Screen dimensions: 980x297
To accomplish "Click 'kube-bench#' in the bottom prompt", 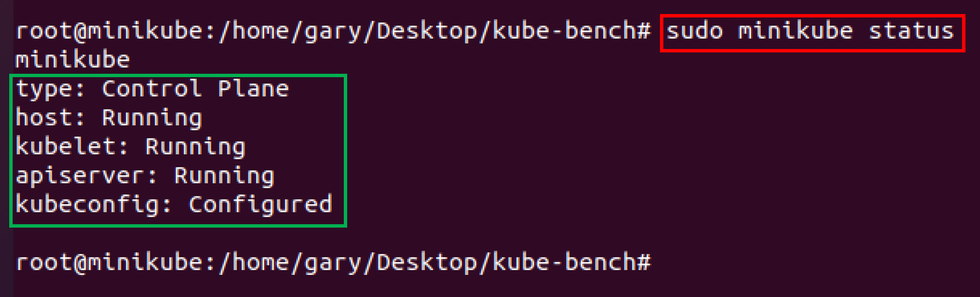I will (x=572, y=263).
